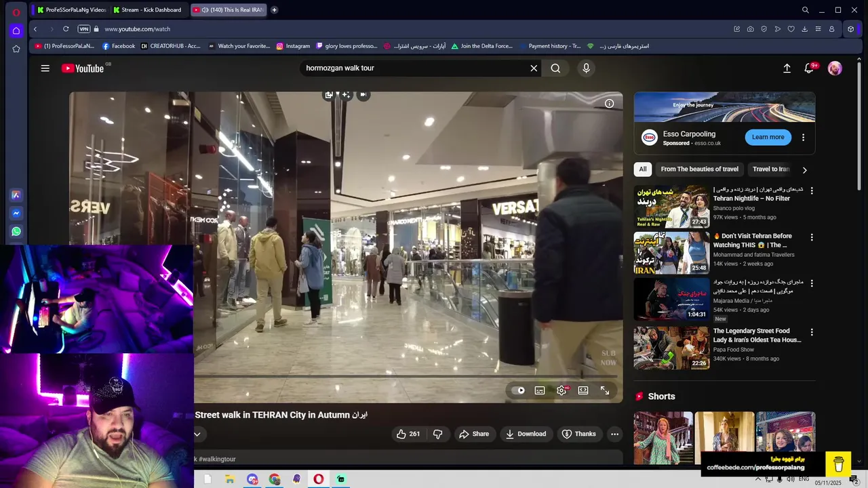This screenshot has width=868, height=488.
Task: Open Opera downloads icon in toolbar
Action: (804, 29)
